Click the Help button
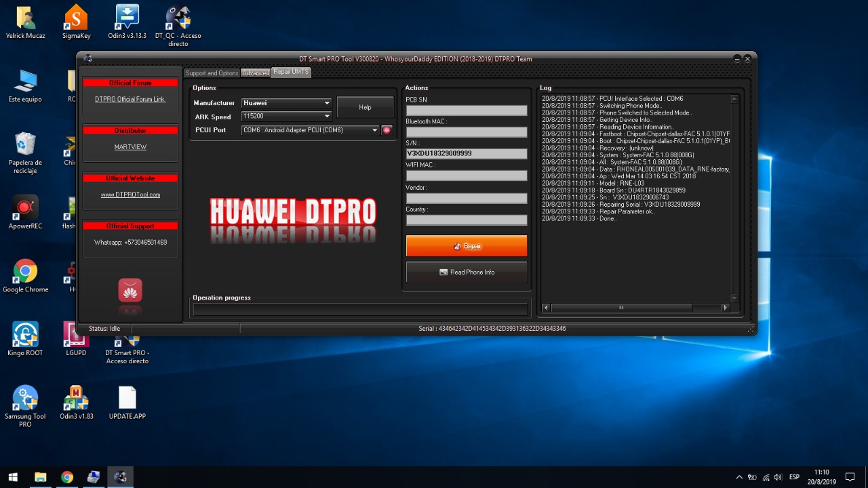The height and width of the screenshot is (488, 868). [x=365, y=107]
